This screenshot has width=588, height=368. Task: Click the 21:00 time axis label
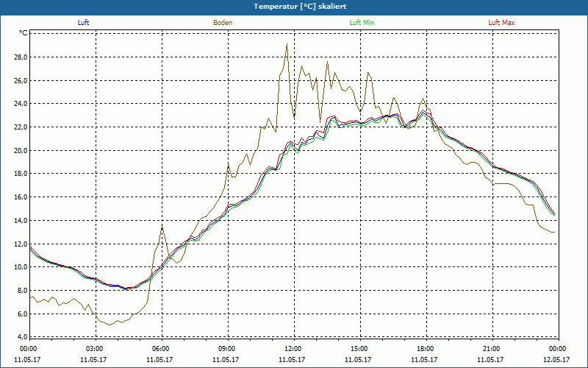point(492,349)
